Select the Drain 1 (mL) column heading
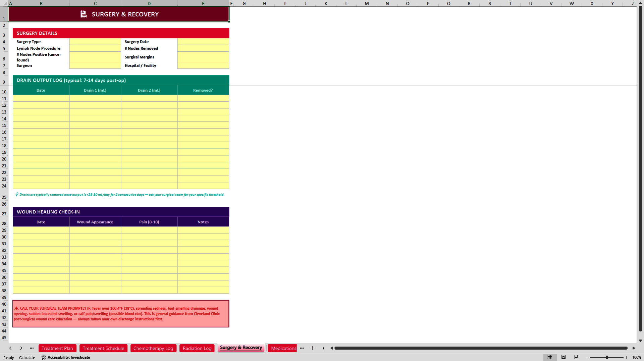This screenshot has width=644, height=361. (95, 90)
